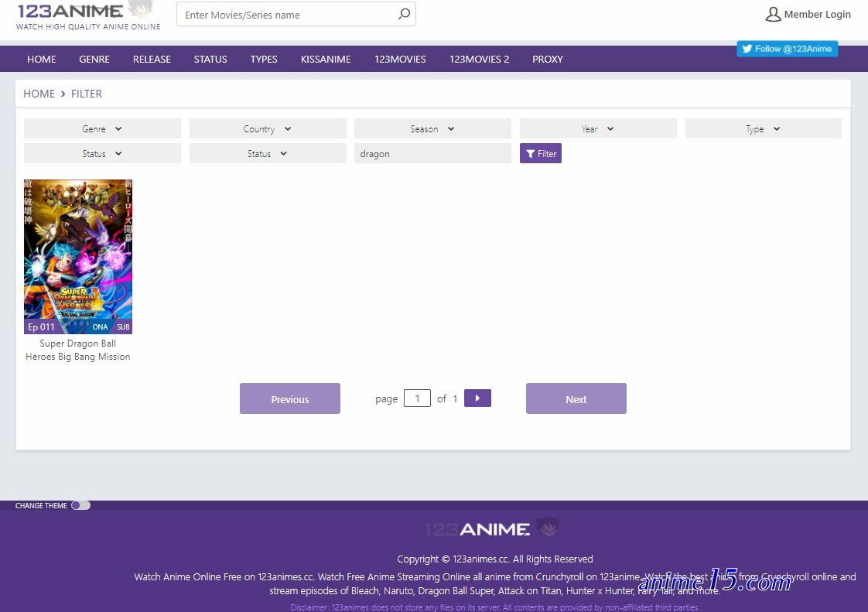Open the KISSANIME navigation link
This screenshot has width=868, height=612.
[x=326, y=60]
